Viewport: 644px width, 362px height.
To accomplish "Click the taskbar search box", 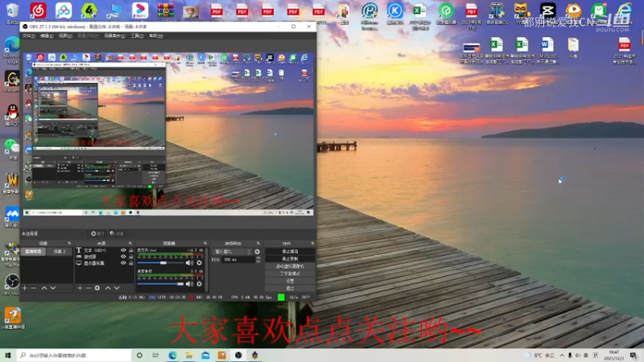I will click(74, 356).
